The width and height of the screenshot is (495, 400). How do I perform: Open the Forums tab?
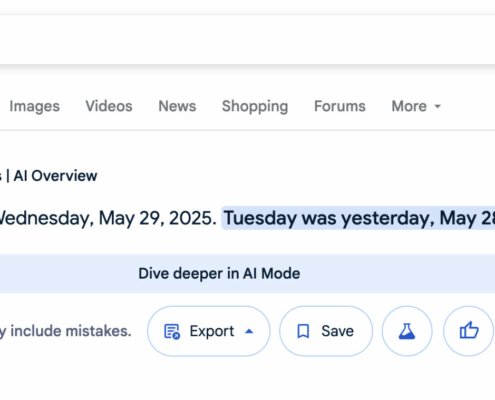point(340,106)
